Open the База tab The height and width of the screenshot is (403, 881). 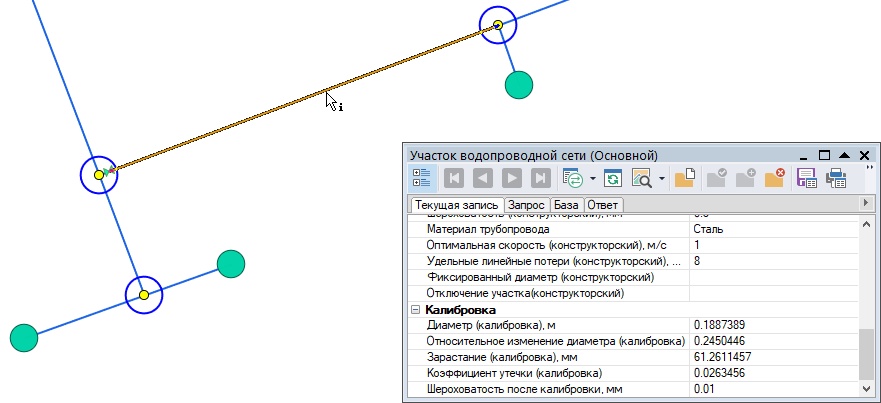coord(566,205)
